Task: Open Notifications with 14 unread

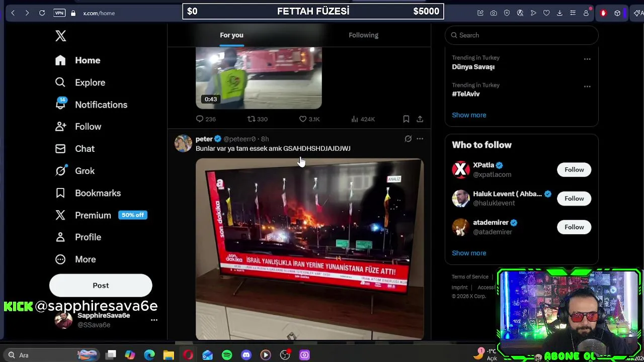Action: pyautogui.click(x=92, y=105)
